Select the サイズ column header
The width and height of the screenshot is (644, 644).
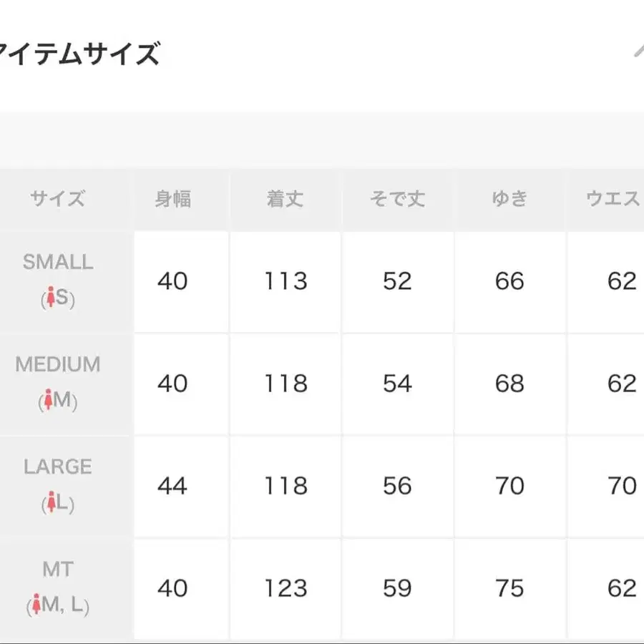[58, 199]
